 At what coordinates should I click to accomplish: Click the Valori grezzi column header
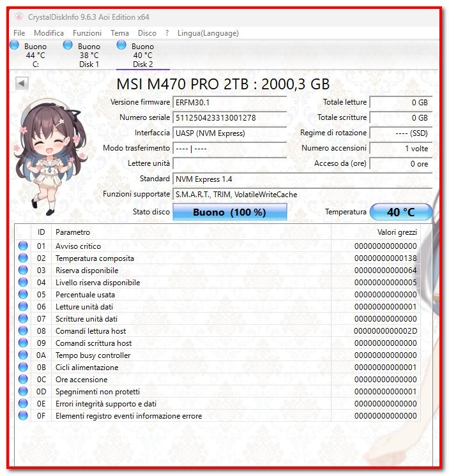[x=376, y=232]
